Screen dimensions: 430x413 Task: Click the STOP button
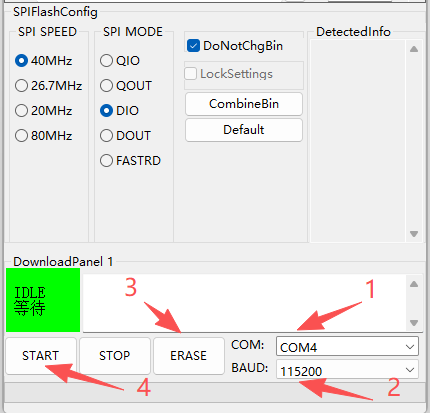tap(115, 356)
